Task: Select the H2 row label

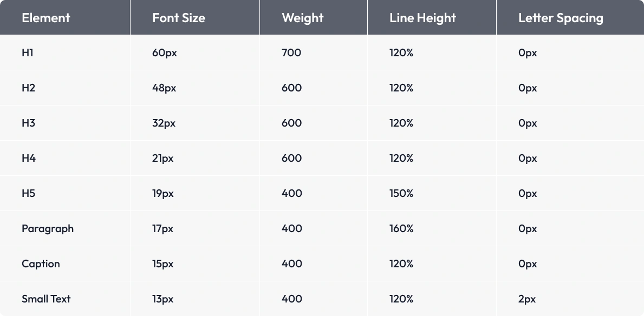Action: tap(29, 88)
